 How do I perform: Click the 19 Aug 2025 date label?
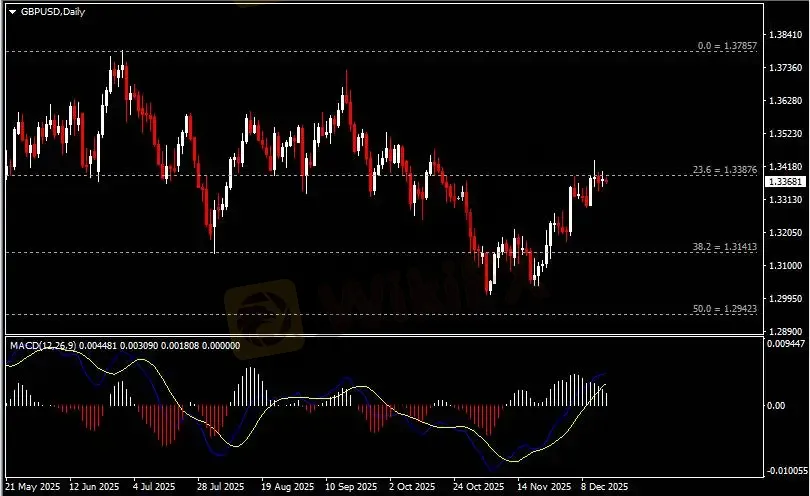(287, 487)
